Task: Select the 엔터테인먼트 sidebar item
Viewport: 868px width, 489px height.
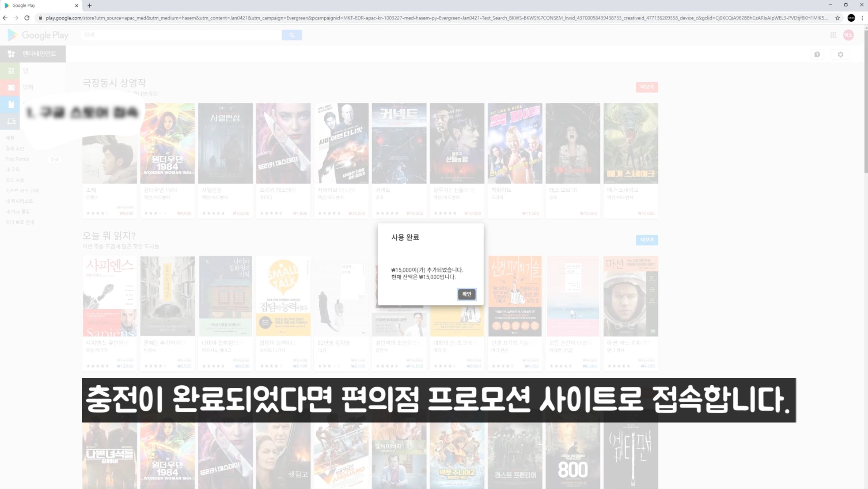Action: [x=33, y=54]
